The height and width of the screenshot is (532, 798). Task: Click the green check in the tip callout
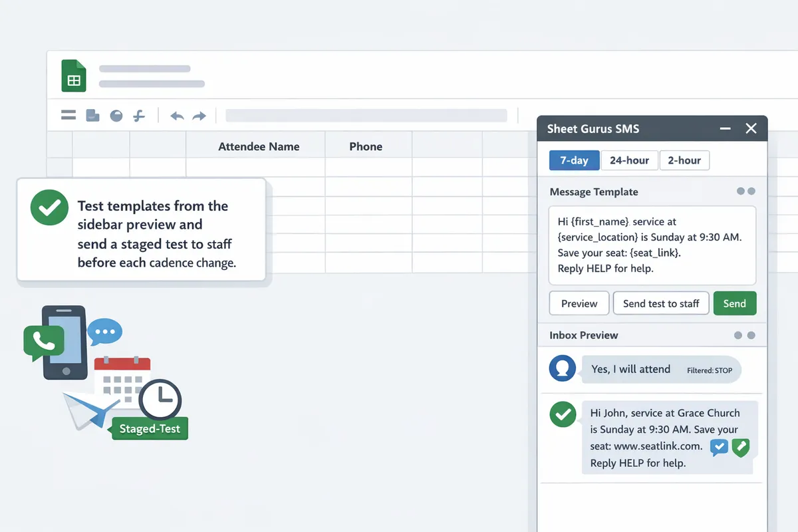(x=49, y=206)
